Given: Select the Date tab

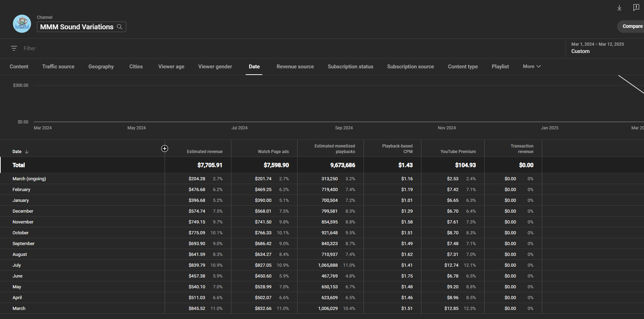Looking at the screenshot, I should (254, 67).
